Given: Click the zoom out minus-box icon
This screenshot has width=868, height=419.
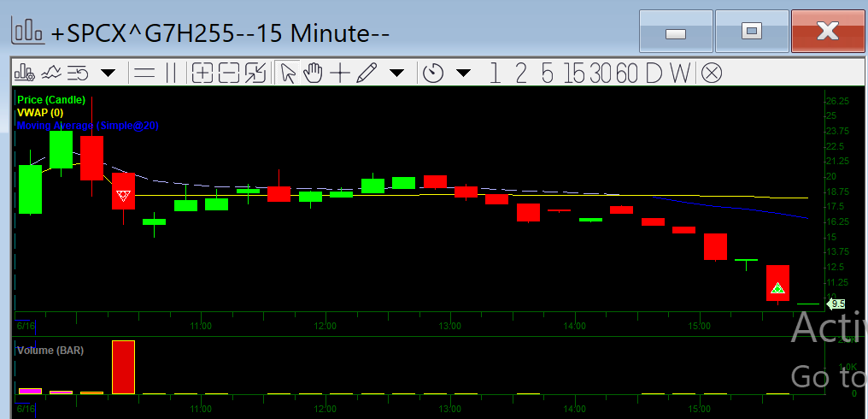Looking at the screenshot, I should 229,73.
